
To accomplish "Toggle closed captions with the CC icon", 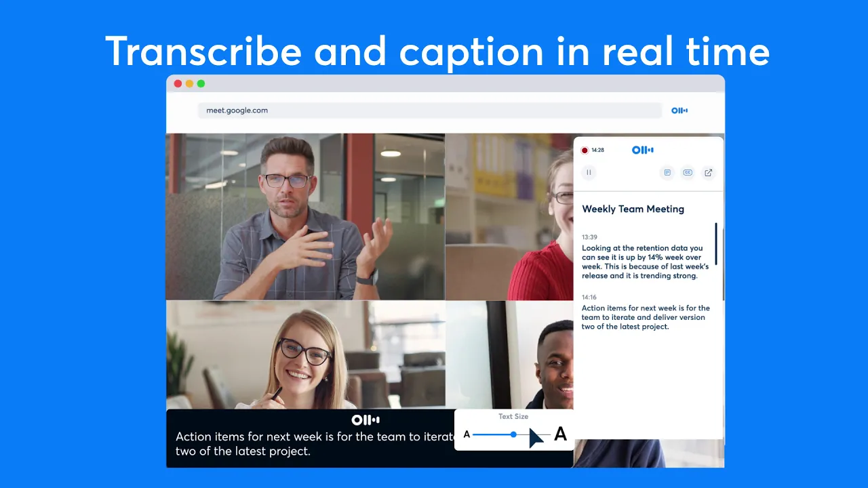I will [x=688, y=173].
